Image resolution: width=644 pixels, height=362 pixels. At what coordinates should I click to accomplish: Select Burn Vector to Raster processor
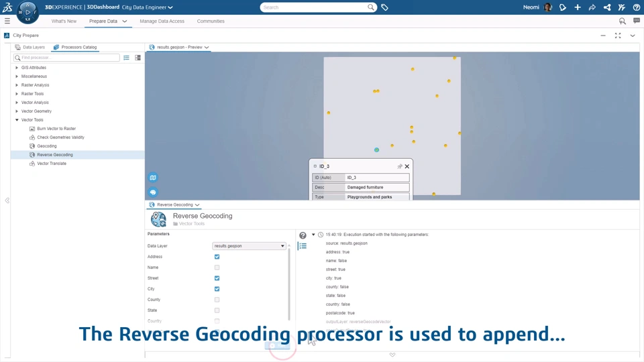pos(56,129)
